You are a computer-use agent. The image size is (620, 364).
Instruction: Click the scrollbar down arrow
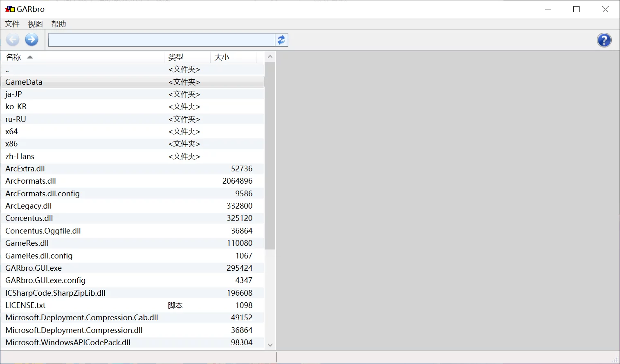tap(270, 345)
